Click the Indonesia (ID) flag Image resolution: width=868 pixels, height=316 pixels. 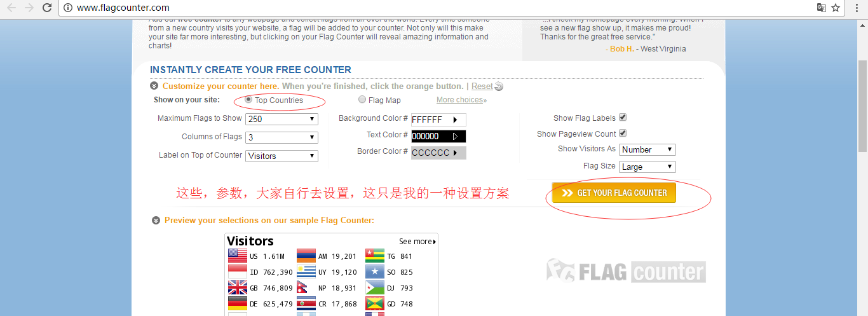point(238,272)
